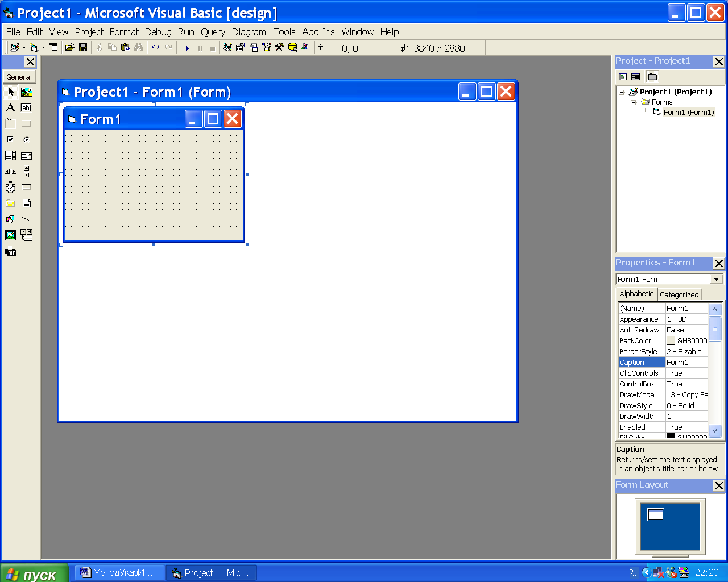The height and width of the screenshot is (582, 728).
Task: Select the Line control tool
Action: (x=27, y=219)
